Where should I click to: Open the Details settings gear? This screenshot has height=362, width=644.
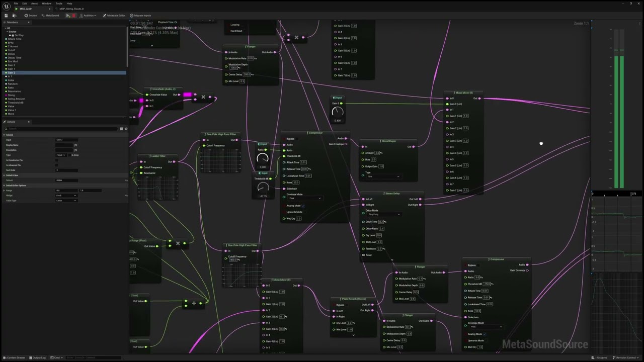[126, 129]
